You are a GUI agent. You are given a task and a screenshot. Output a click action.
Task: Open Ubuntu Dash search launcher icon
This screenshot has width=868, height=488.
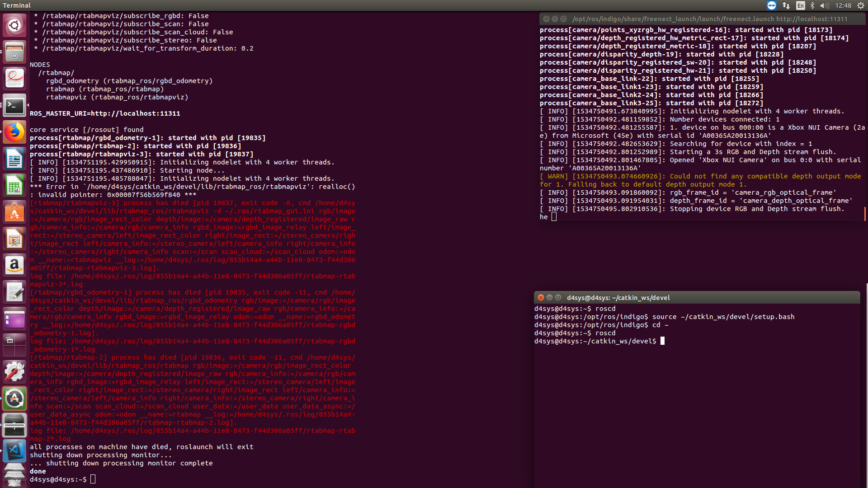[14, 25]
